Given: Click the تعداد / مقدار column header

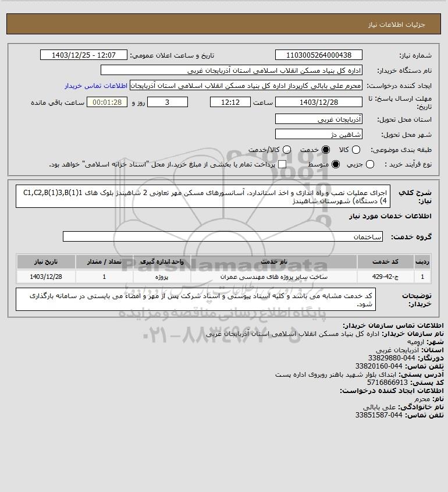Looking at the screenshot, I should pyautogui.click(x=104, y=261).
